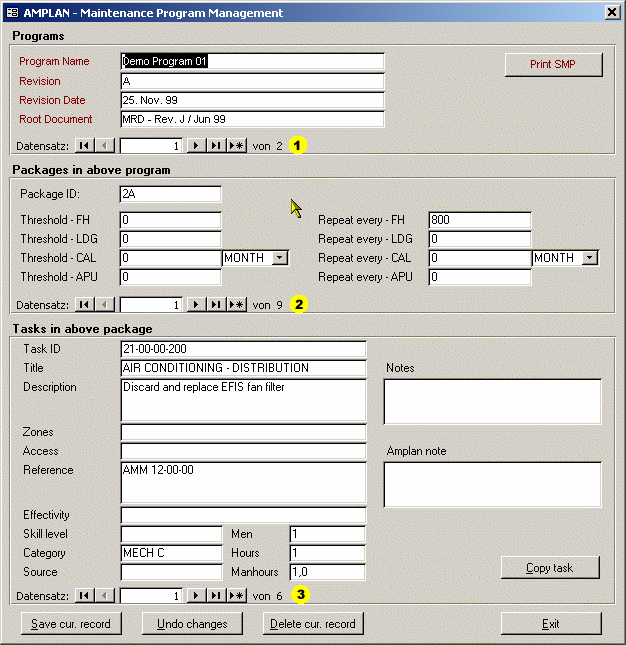This screenshot has height=645, width=626.
Task: Open Repeat every - CAL unit dropdown
Action: [x=589, y=258]
